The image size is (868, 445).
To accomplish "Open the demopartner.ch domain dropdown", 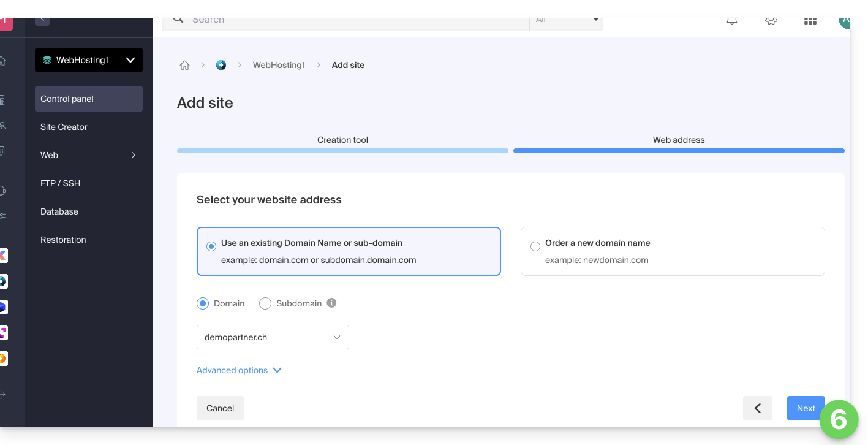I will pyautogui.click(x=273, y=337).
